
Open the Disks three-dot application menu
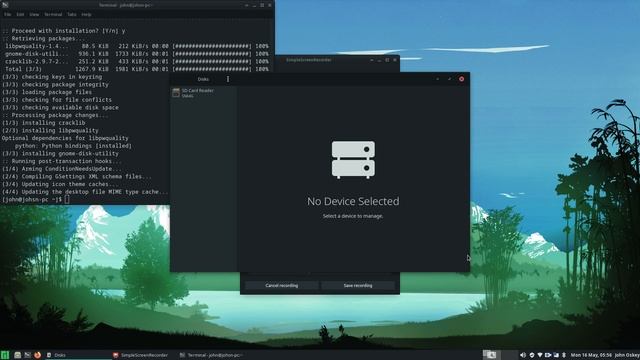(x=228, y=79)
